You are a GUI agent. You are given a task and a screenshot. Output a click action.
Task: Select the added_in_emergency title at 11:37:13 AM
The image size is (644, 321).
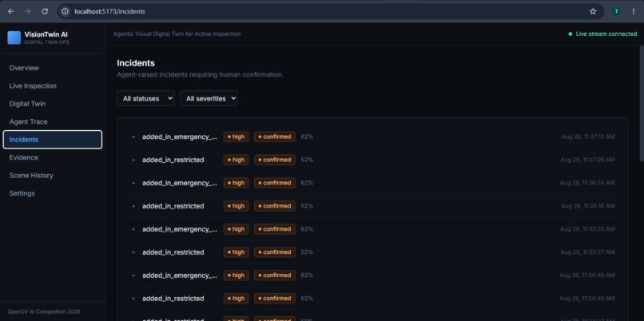(180, 137)
